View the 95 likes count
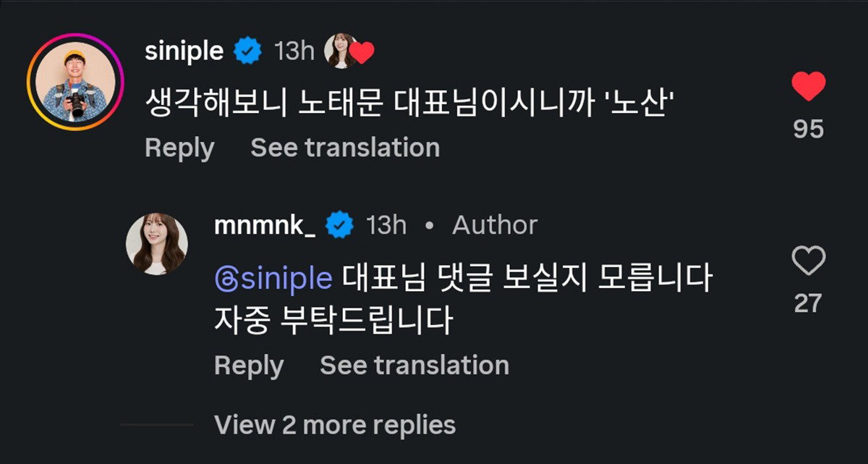 click(808, 129)
